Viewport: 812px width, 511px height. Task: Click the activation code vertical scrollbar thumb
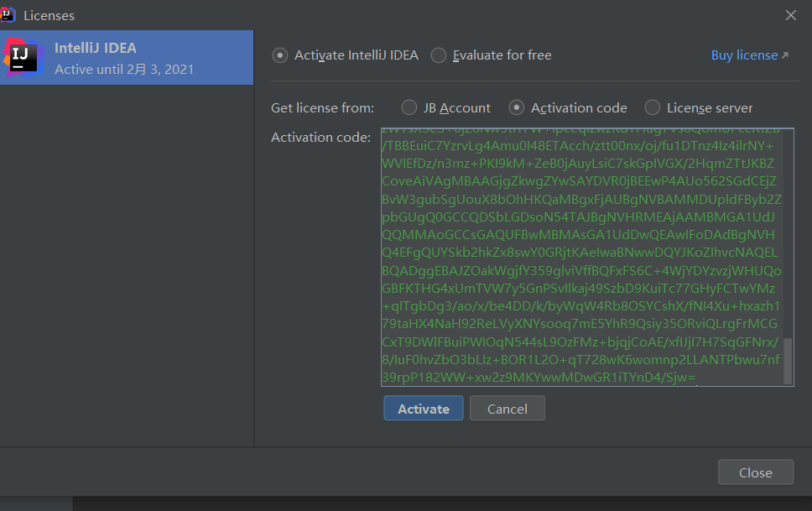click(788, 361)
